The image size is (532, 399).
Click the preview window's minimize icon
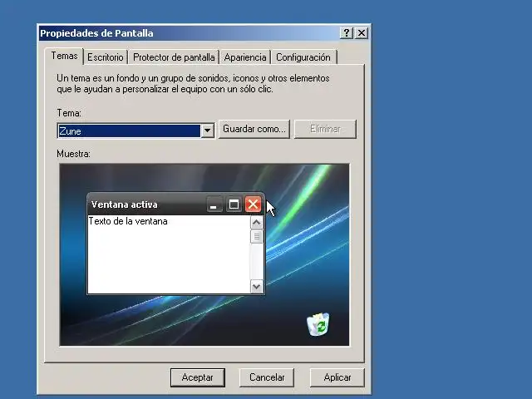pos(214,204)
